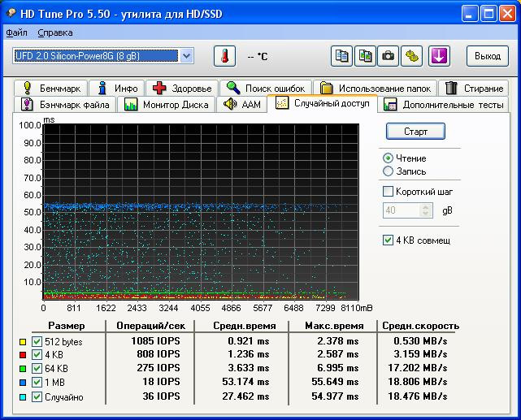This screenshot has width=521, height=420.
Task: Copy screenshot to clipboard icon
Action: click(x=365, y=56)
